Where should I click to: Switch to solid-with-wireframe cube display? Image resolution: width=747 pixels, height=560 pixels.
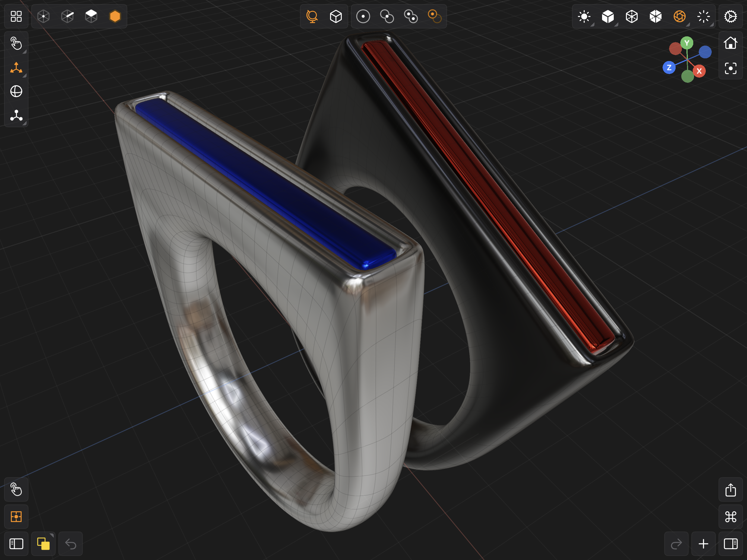656,16
